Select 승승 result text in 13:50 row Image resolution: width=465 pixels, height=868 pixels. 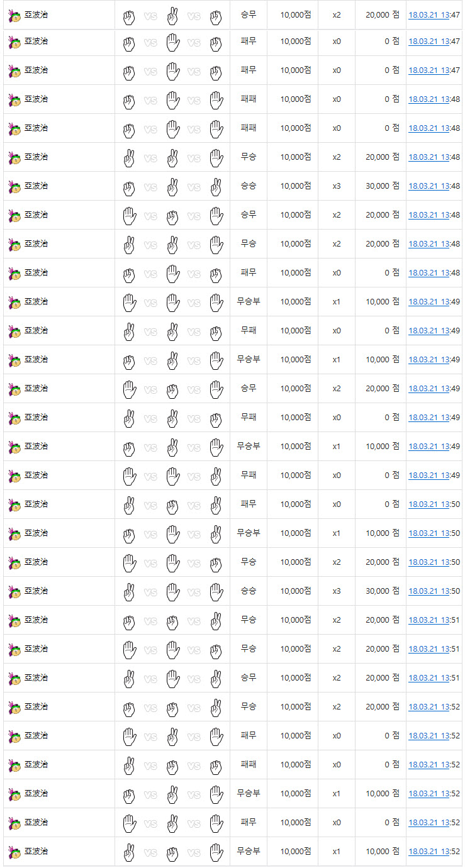[x=249, y=591]
